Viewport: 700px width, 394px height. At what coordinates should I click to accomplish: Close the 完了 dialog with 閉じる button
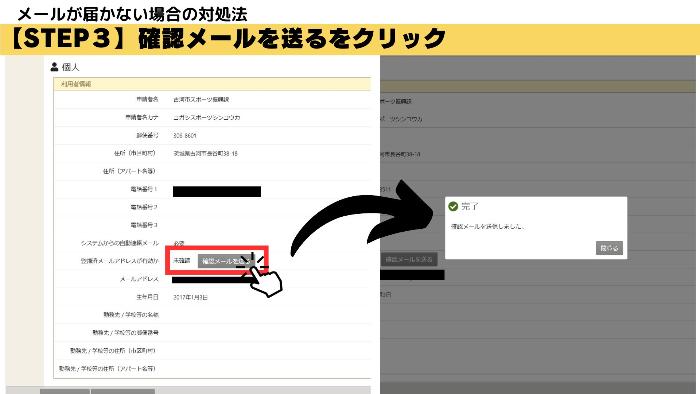tap(609, 248)
